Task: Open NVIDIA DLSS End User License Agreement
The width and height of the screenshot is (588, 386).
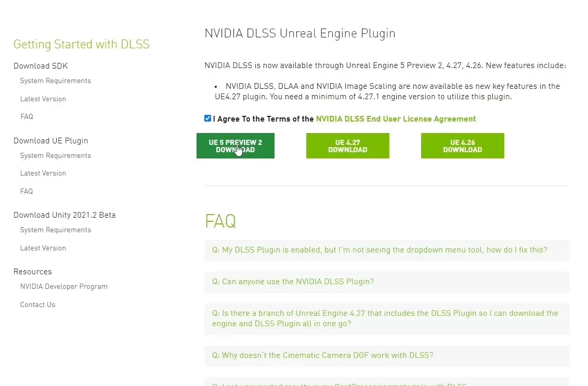Action: [x=396, y=119]
